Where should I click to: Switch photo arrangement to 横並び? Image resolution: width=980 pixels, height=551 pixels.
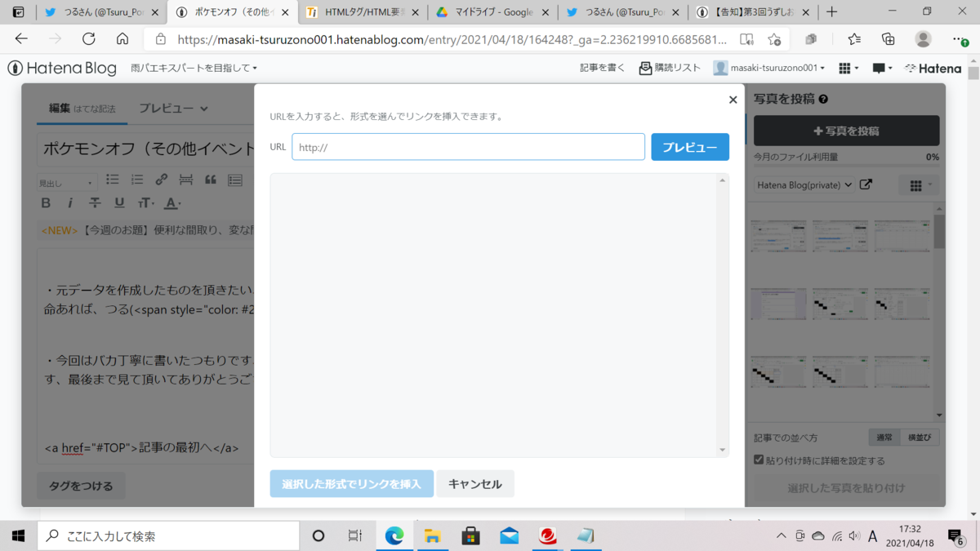click(x=919, y=437)
